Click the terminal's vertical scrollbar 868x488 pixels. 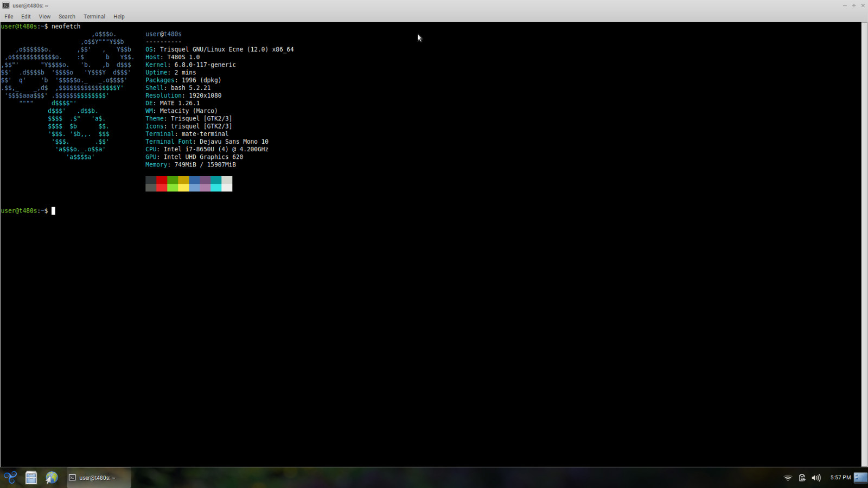tap(864, 244)
